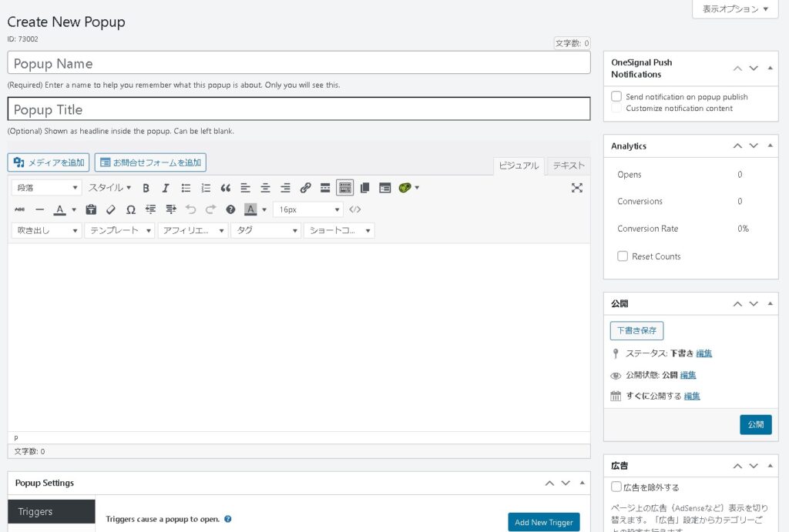Switch to the テキスト editor tab

[569, 166]
